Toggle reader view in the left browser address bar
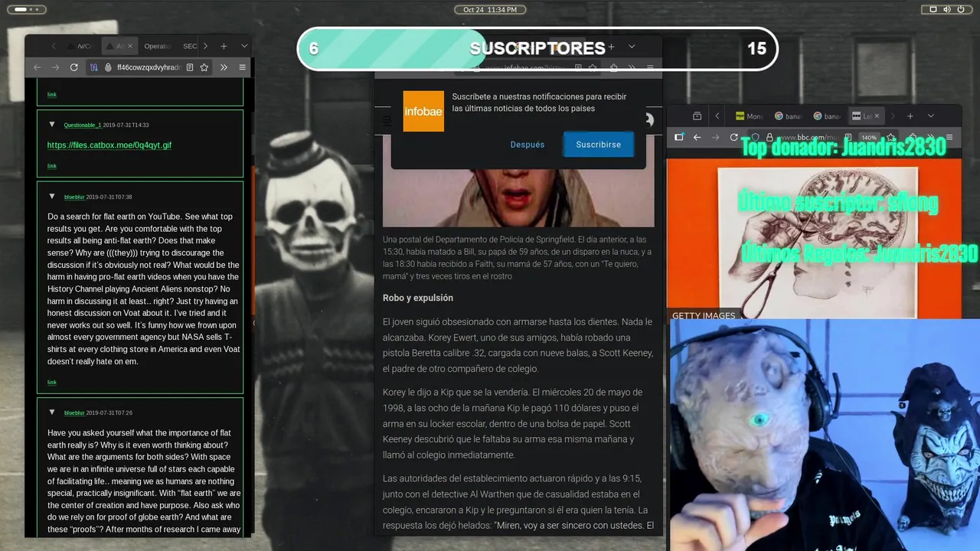Screen dimensions: 980x551 tap(189, 67)
